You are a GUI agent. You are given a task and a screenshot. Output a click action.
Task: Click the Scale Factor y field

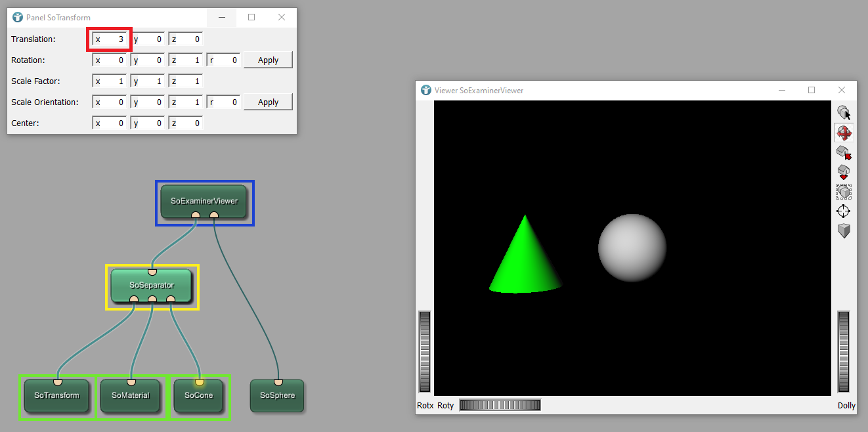(148, 81)
